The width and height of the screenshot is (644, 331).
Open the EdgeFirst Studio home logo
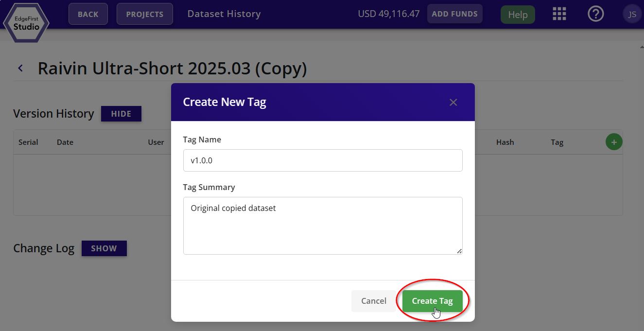click(x=26, y=22)
